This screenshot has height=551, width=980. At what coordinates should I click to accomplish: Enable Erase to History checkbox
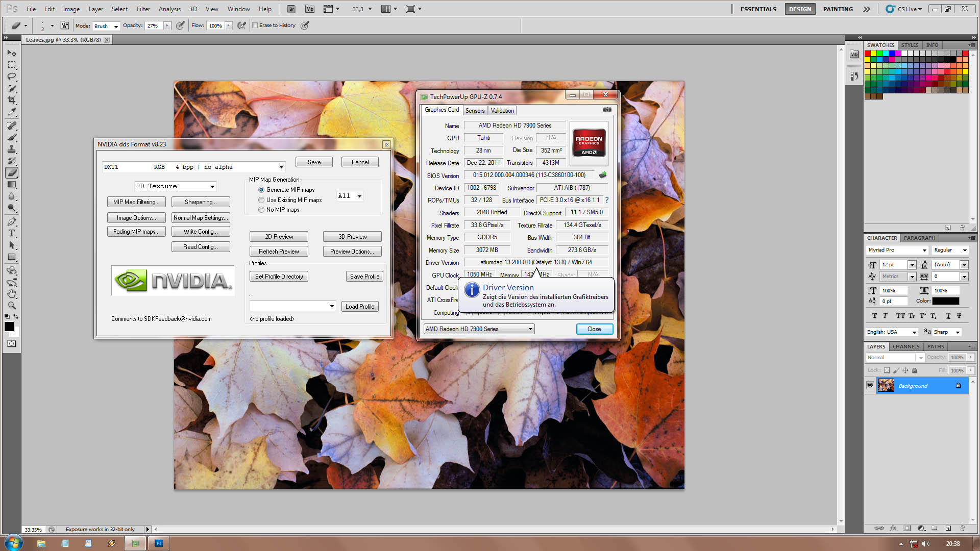[x=255, y=26]
